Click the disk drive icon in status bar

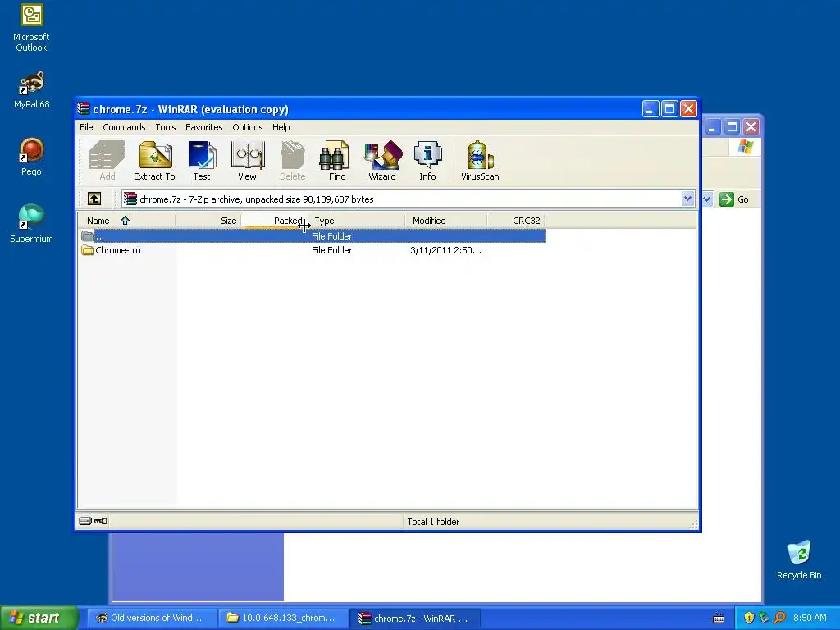click(85, 521)
